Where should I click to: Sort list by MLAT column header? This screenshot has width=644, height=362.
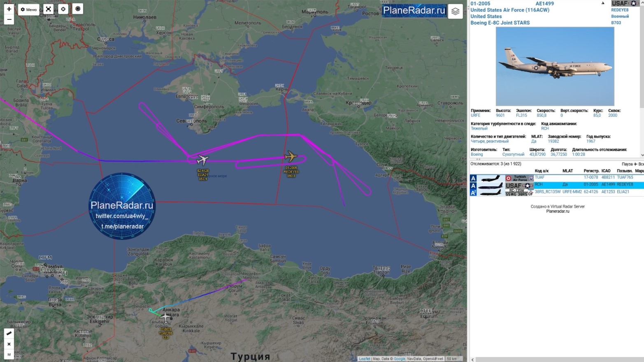[567, 171]
